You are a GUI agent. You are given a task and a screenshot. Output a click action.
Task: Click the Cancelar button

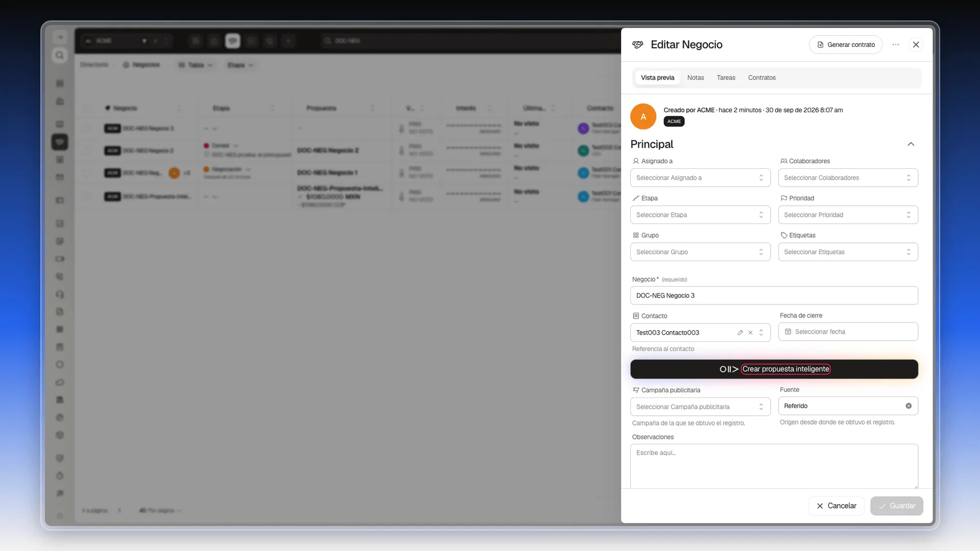point(836,506)
